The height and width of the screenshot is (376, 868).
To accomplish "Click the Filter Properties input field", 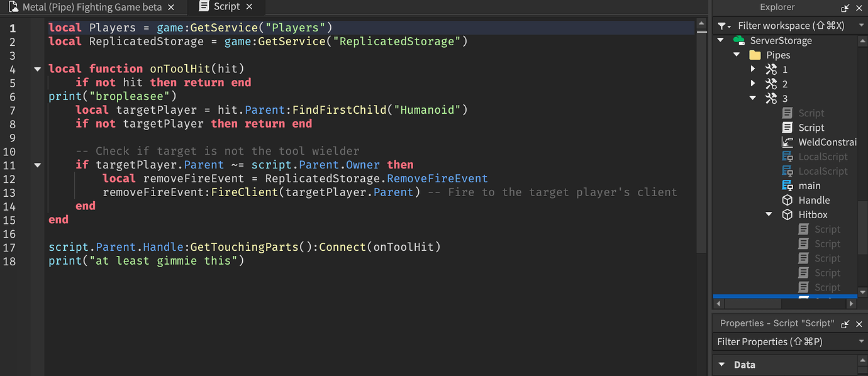I will [786, 341].
